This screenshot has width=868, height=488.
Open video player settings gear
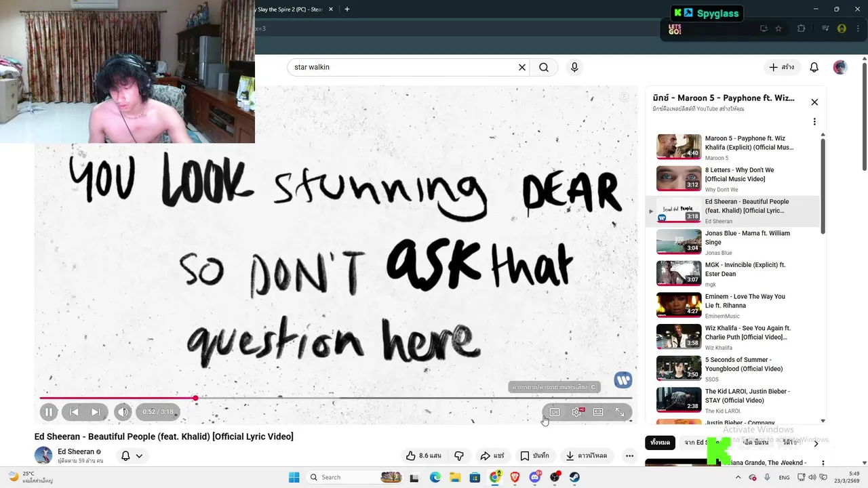576,411
